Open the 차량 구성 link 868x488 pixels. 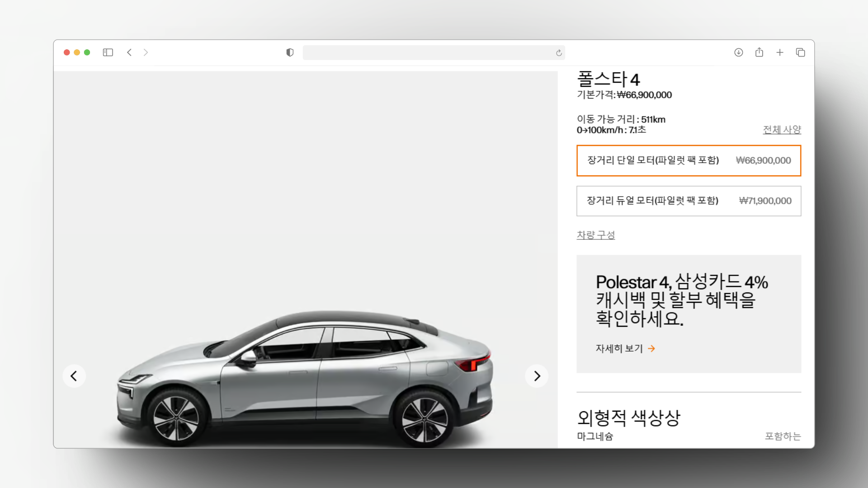tap(595, 235)
